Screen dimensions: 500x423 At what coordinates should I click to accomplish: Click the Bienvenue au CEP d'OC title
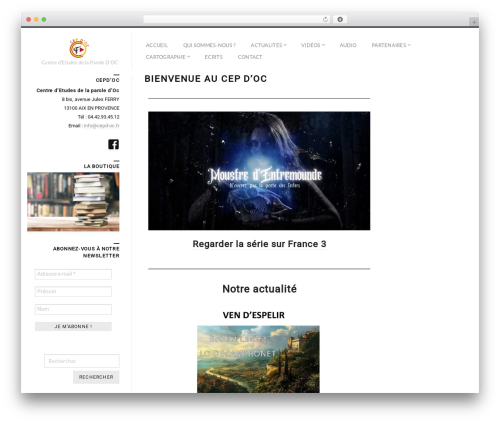pos(206,79)
